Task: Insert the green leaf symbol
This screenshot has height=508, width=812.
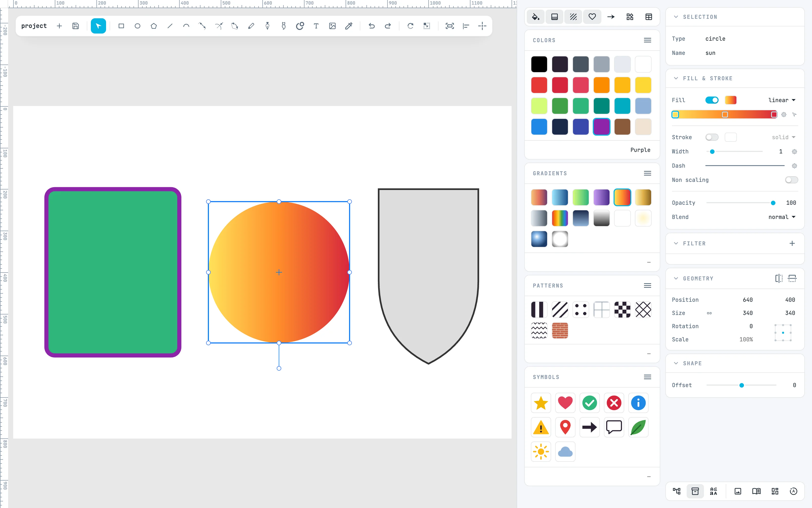Action: pyautogui.click(x=638, y=427)
